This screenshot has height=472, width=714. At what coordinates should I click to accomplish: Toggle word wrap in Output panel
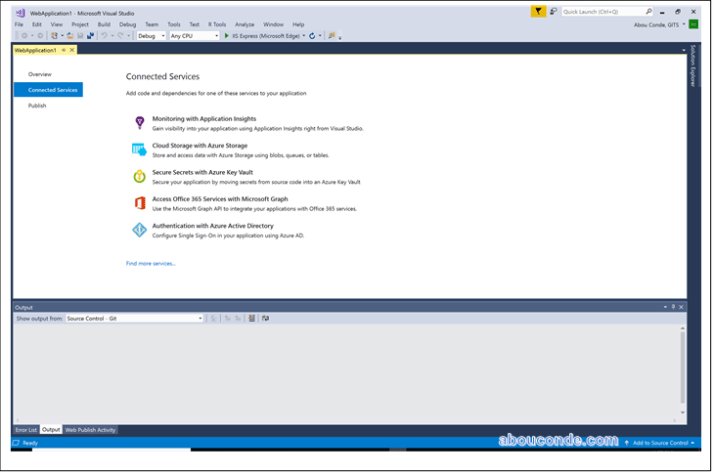pos(265,318)
